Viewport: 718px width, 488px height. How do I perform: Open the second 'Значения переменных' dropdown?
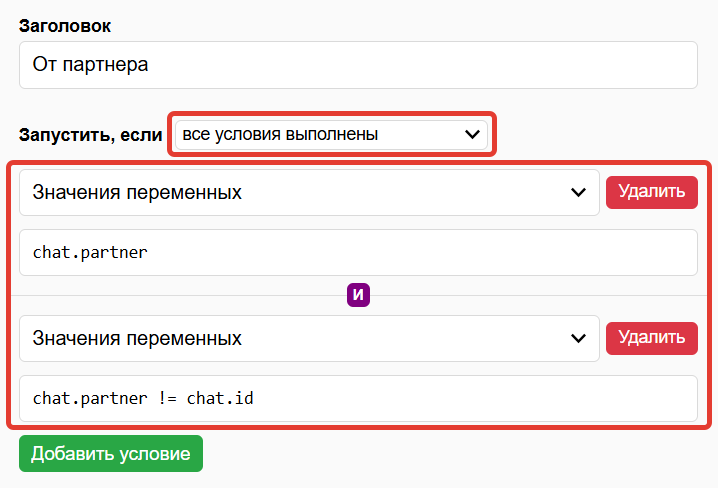pyautogui.click(x=309, y=338)
